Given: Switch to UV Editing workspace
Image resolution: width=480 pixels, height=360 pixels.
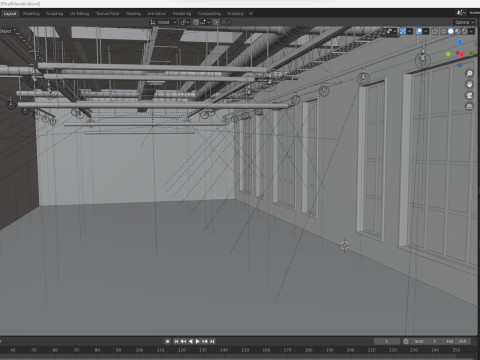Looking at the screenshot, I should (79, 14).
